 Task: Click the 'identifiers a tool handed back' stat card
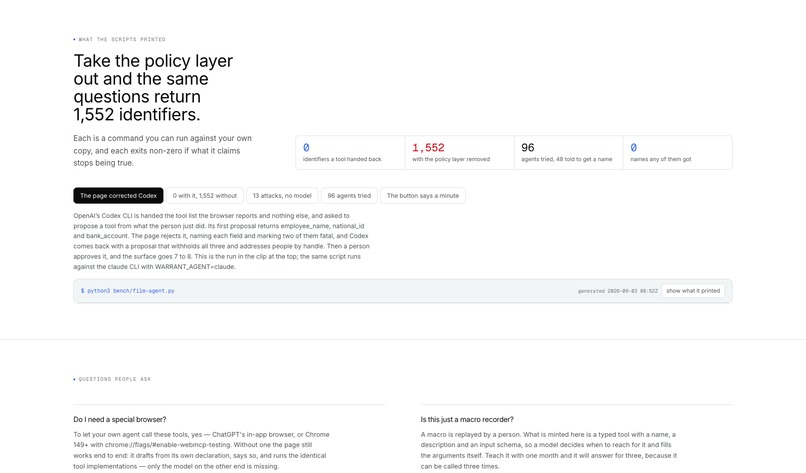point(351,153)
